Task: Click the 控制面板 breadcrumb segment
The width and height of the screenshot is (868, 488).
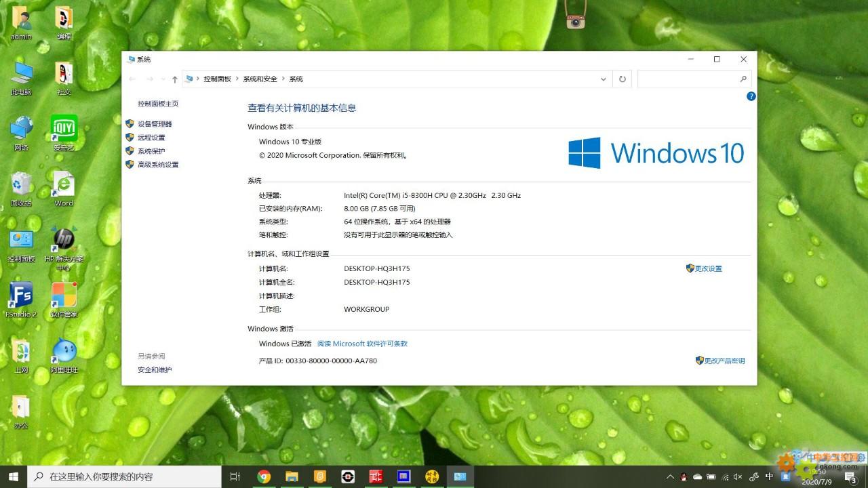Action: 217,79
